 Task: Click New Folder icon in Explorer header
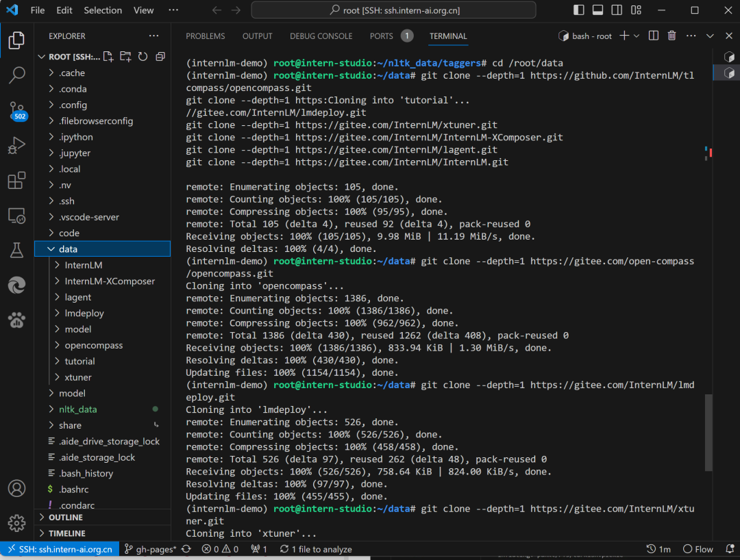[x=125, y=57]
